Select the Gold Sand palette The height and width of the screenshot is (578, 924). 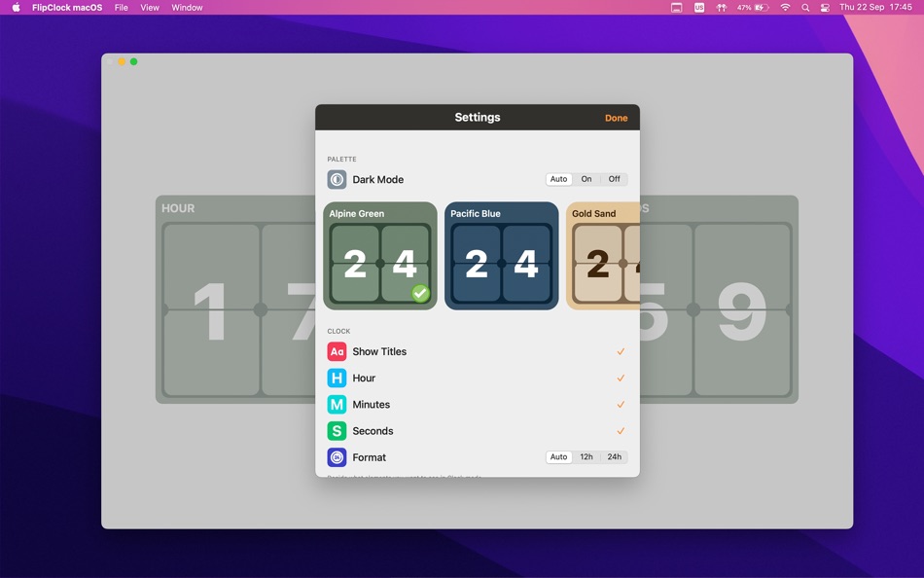click(603, 256)
